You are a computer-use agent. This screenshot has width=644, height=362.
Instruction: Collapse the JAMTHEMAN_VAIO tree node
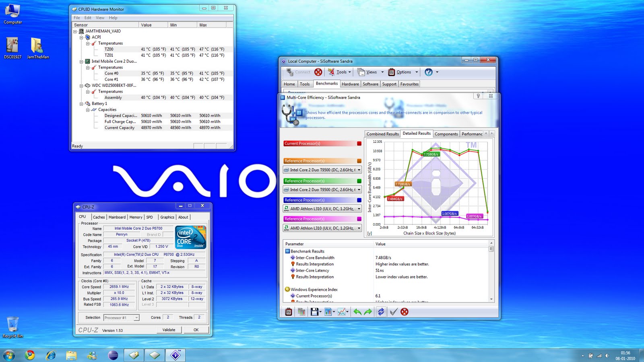(x=75, y=31)
